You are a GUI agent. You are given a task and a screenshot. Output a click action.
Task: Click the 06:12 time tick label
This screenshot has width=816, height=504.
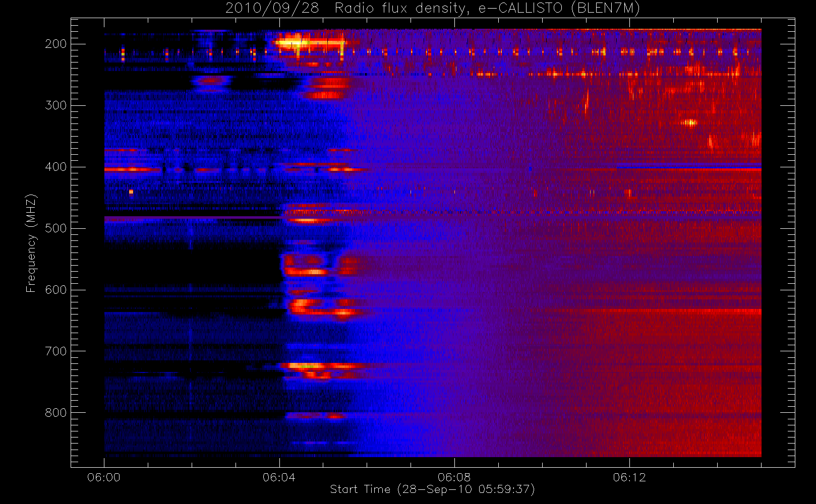629,477
